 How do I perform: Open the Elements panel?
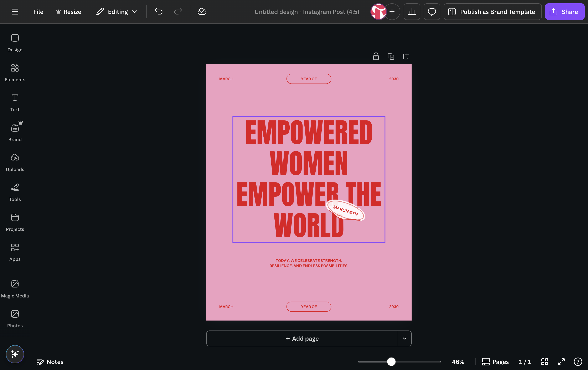pyautogui.click(x=15, y=73)
